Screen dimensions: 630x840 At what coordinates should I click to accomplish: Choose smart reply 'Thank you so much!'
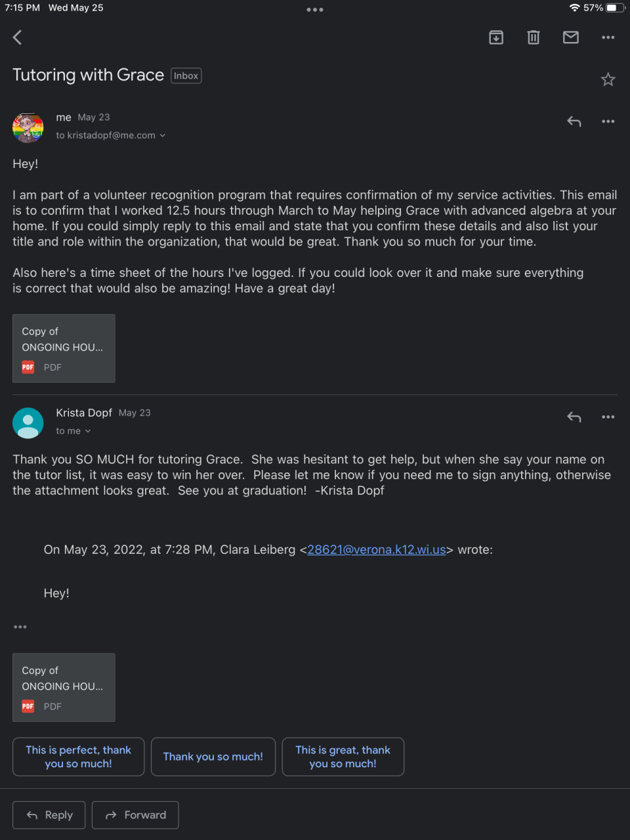[x=213, y=757]
